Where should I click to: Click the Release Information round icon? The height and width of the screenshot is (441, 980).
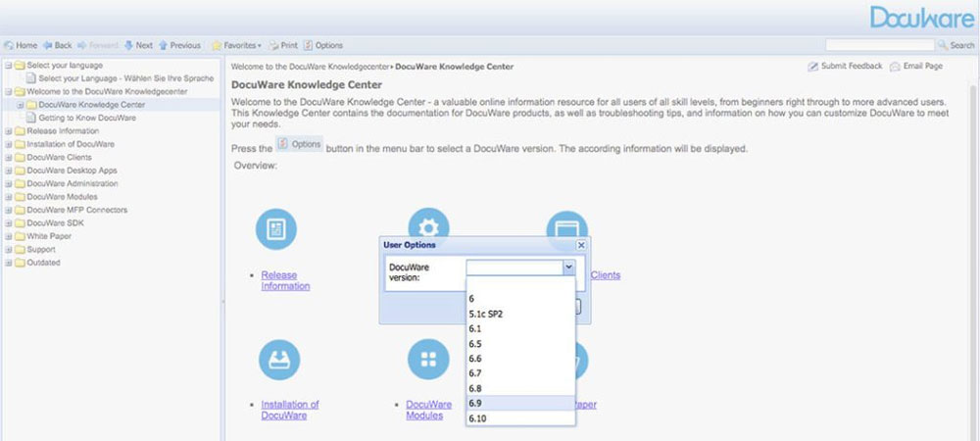[276, 229]
